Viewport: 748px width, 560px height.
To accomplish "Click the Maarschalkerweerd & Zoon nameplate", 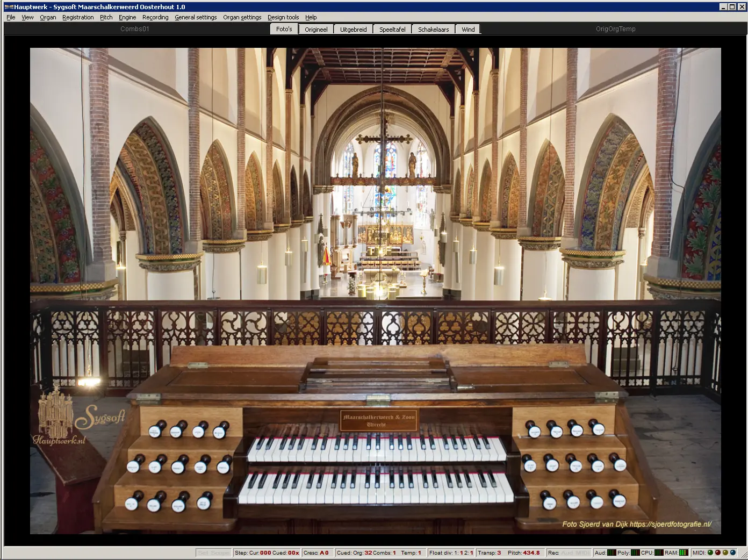I will pyautogui.click(x=379, y=420).
